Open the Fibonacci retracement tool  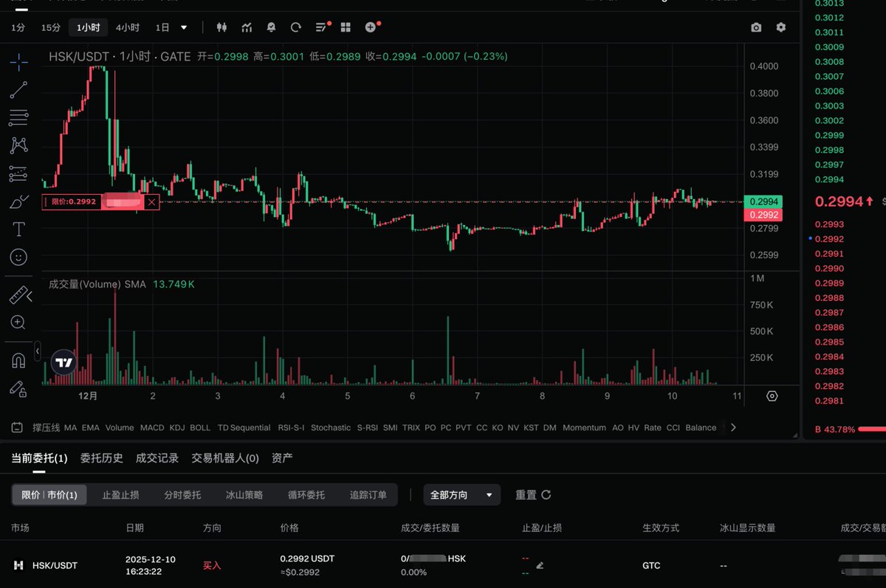[x=18, y=118]
